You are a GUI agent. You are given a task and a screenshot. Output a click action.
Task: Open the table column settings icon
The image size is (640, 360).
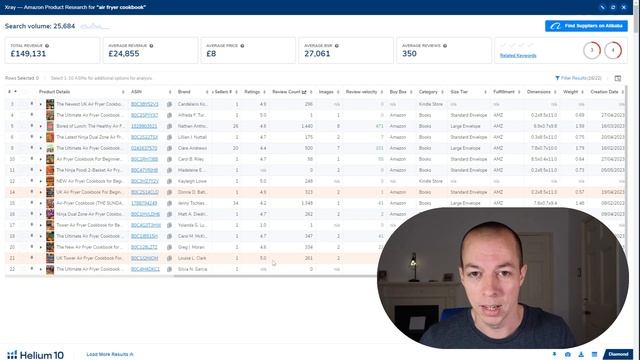[x=618, y=78]
